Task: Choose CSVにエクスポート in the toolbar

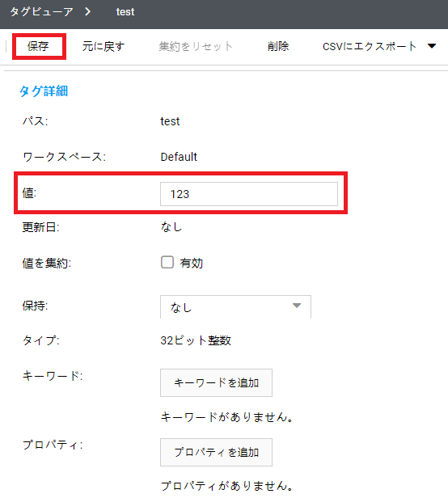Action: (x=370, y=46)
